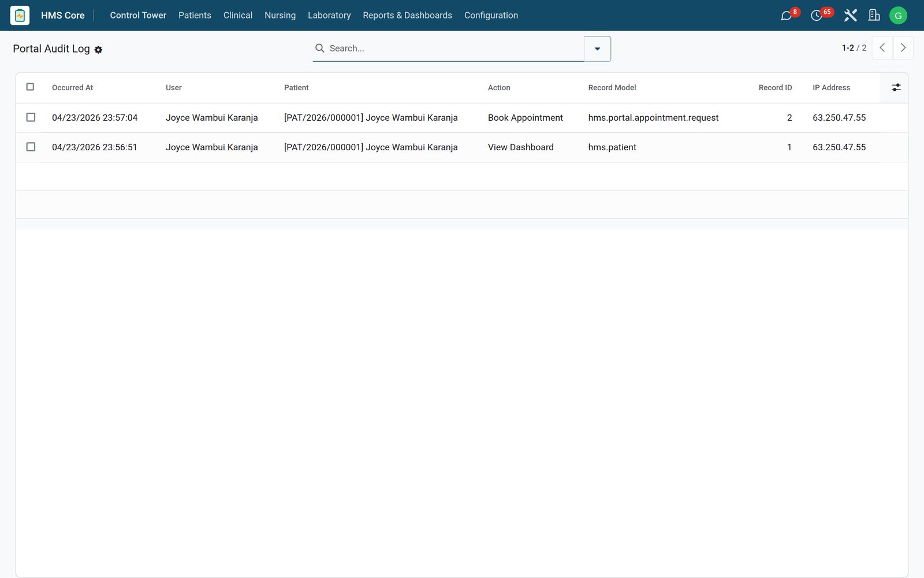Check the Book Appointment row checkbox
The width and height of the screenshot is (924, 578).
coord(31,117)
